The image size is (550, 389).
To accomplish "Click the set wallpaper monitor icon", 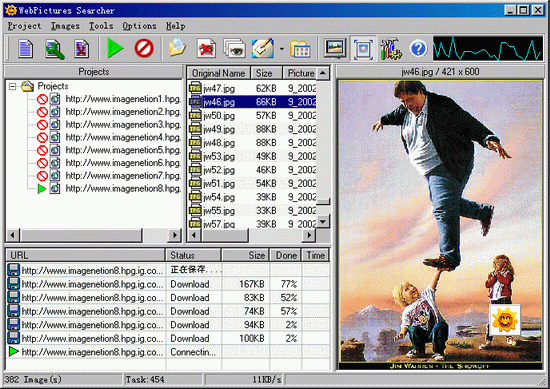I will [335, 48].
